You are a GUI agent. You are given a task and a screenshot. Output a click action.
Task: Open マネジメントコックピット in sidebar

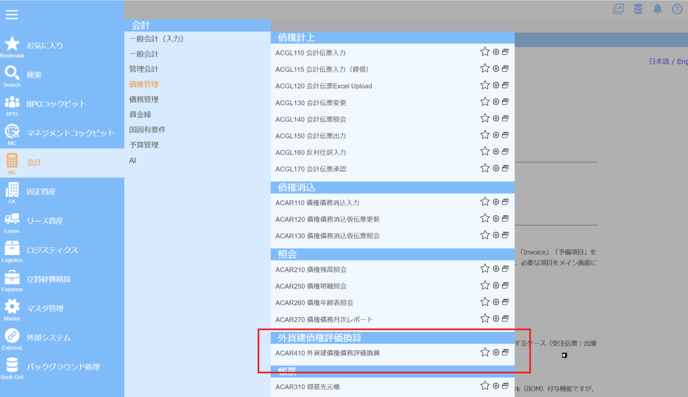coord(62,133)
